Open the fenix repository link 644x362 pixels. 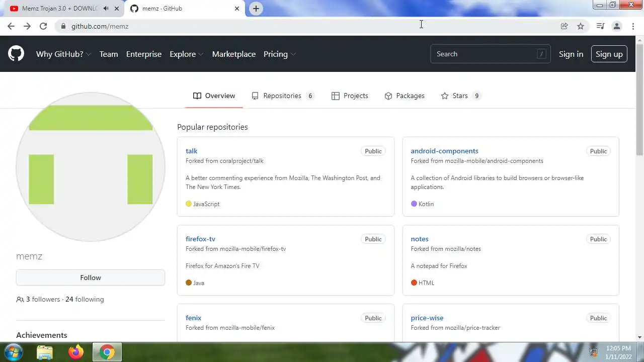pos(193,318)
